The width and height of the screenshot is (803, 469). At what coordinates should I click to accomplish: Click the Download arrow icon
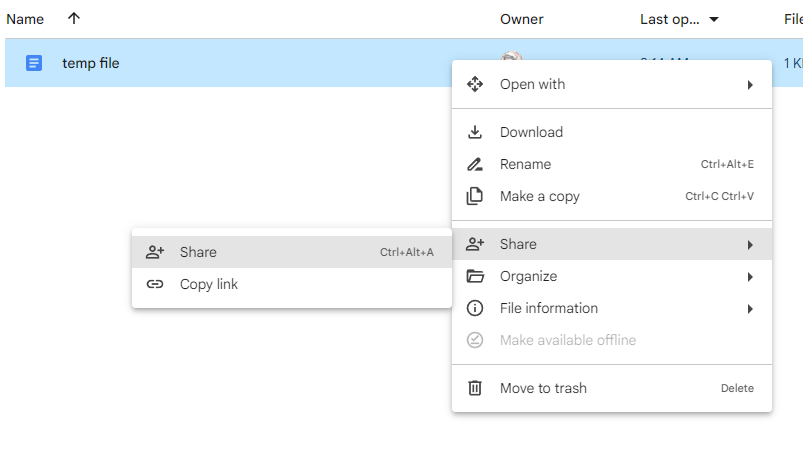pyautogui.click(x=476, y=133)
